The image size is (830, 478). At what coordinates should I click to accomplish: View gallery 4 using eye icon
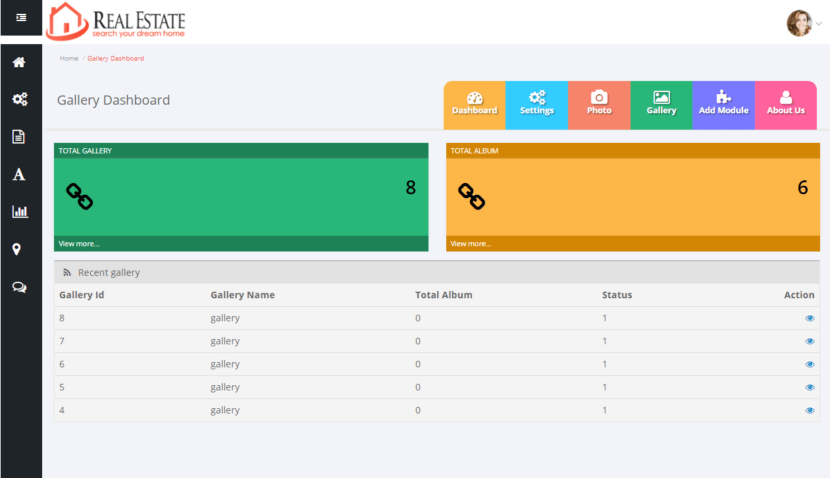click(x=809, y=410)
